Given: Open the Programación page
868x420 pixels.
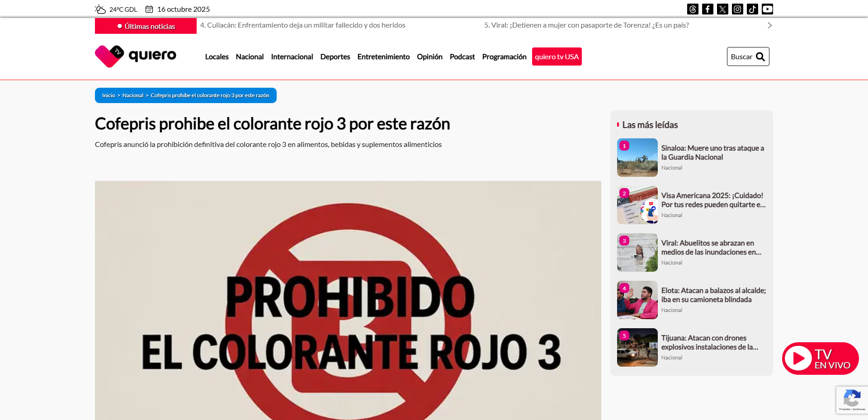Looking at the screenshot, I should (504, 57).
